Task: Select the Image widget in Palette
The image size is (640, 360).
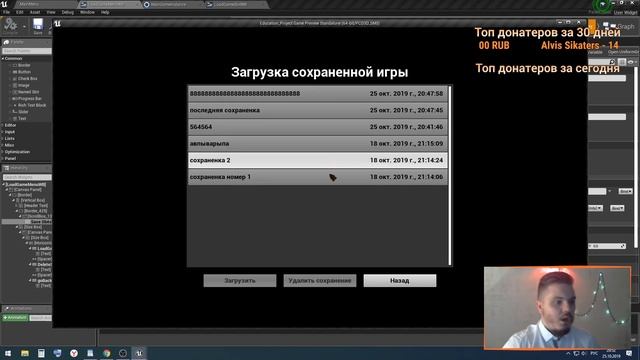Action: [23, 85]
